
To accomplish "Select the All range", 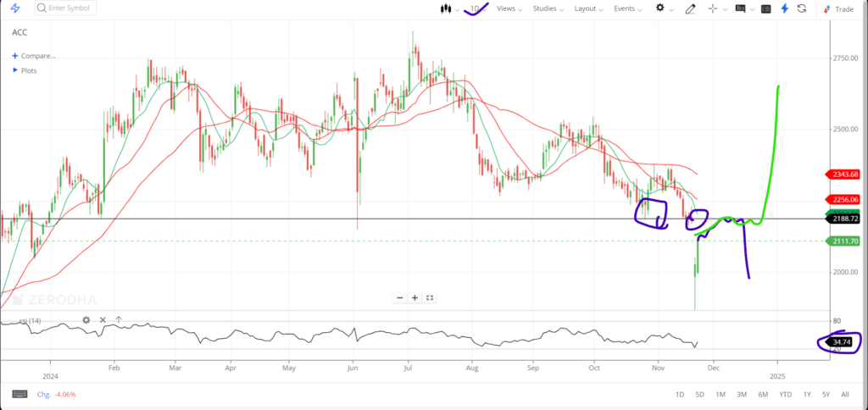I will [x=845, y=395].
